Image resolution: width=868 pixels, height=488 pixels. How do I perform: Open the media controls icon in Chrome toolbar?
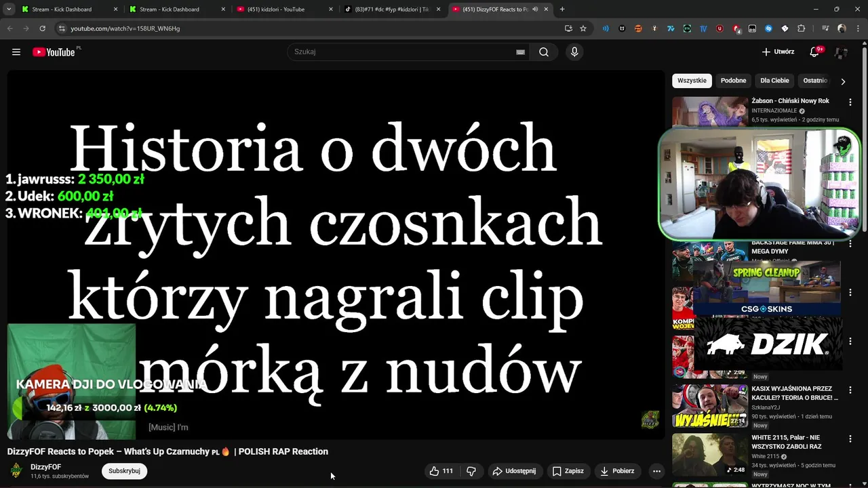click(825, 28)
